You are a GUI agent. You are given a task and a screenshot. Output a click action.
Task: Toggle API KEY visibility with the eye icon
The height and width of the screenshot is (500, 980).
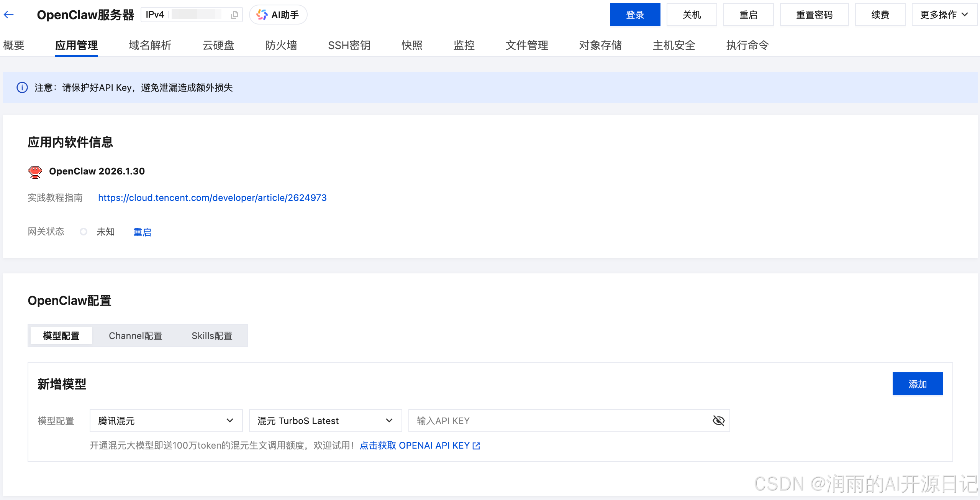[x=718, y=420]
